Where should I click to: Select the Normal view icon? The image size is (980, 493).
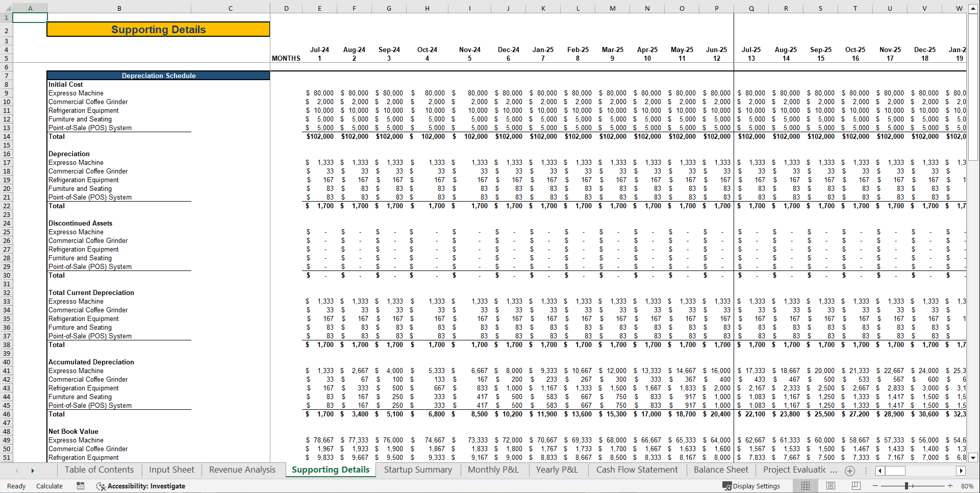805,485
